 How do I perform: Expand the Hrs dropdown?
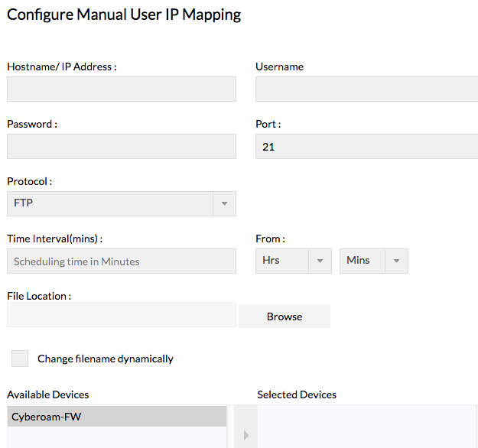tap(293, 261)
